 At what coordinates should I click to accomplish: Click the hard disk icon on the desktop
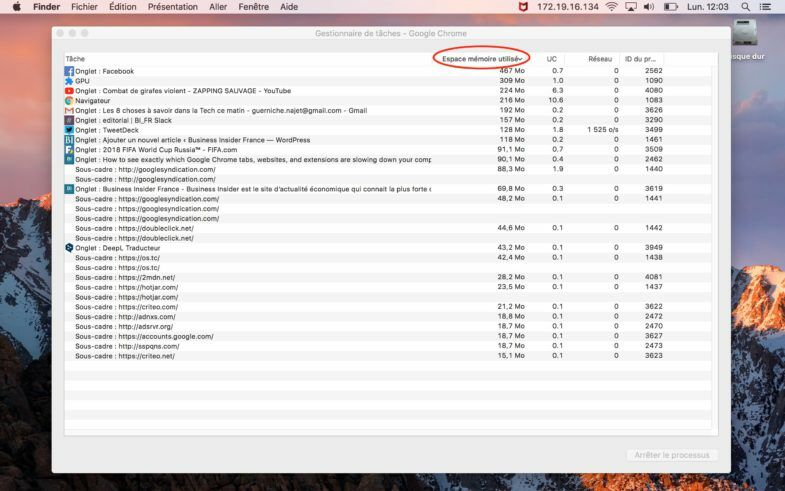coord(745,33)
